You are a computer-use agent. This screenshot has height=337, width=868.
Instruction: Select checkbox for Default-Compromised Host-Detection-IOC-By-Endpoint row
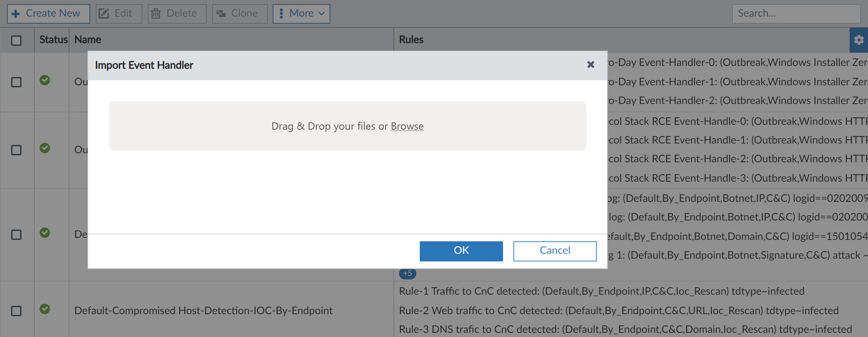click(x=16, y=311)
